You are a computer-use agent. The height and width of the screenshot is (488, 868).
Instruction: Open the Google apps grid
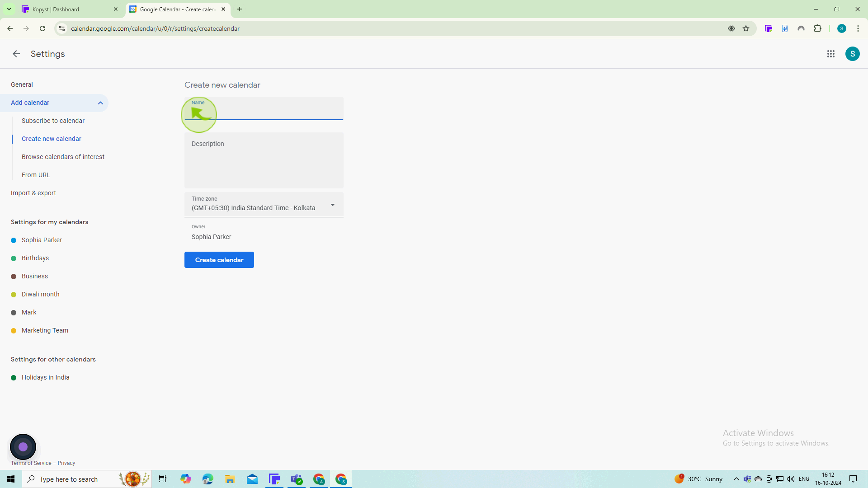pos(831,54)
